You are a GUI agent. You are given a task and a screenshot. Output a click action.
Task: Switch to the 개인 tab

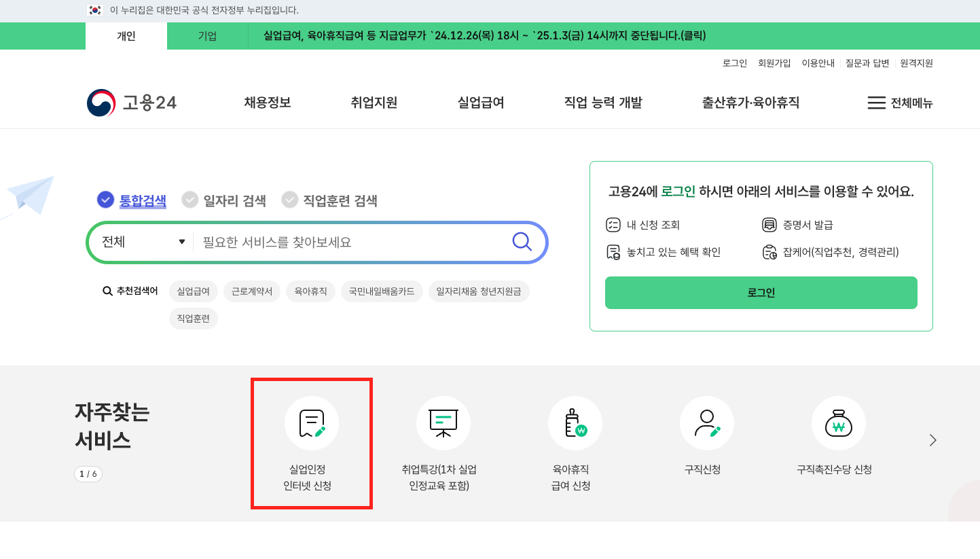tap(126, 36)
